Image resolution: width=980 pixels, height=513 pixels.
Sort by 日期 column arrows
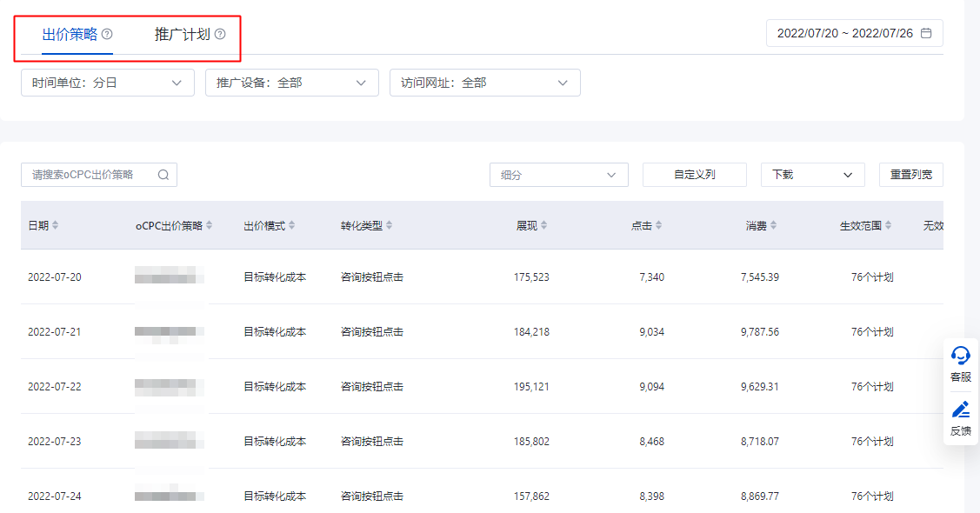[x=56, y=226]
